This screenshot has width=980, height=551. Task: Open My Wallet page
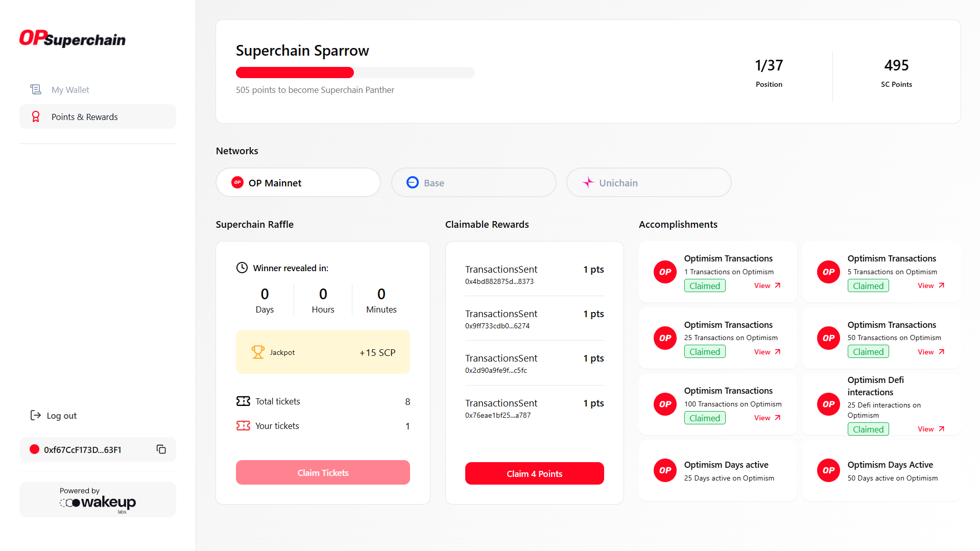point(98,90)
